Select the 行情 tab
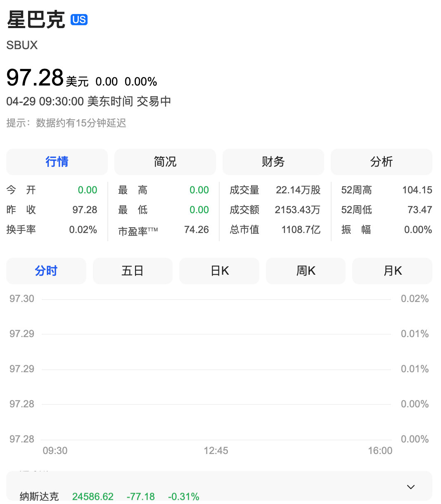 point(57,162)
